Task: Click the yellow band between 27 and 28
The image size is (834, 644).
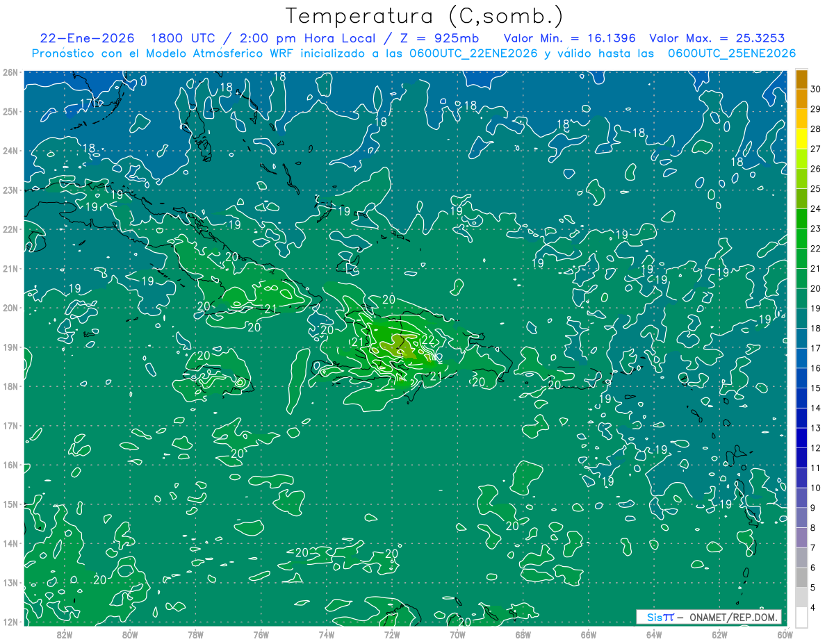Action: coord(801,139)
